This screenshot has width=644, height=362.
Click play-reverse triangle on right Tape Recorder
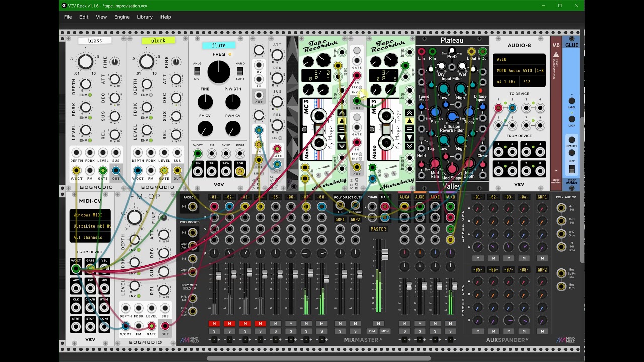[x=409, y=137]
